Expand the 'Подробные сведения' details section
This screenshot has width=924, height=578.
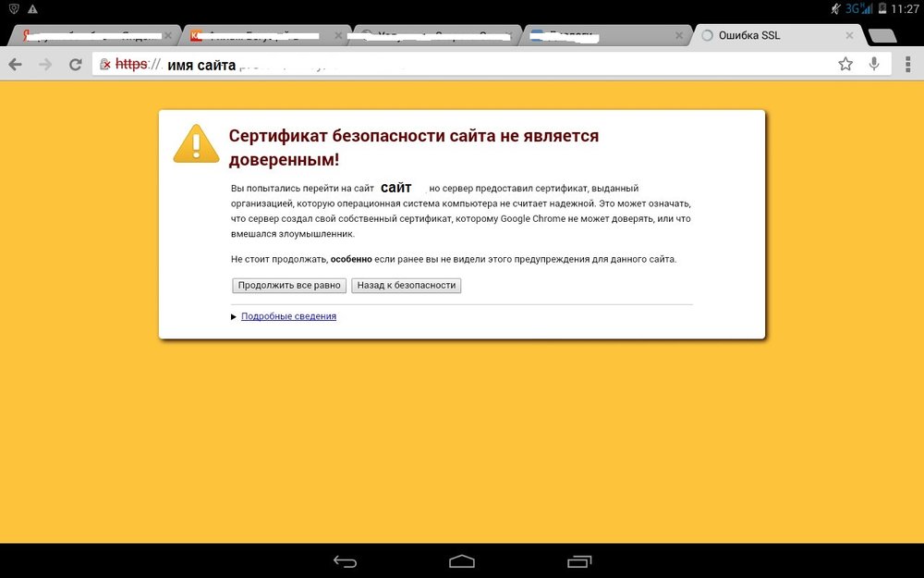point(287,316)
